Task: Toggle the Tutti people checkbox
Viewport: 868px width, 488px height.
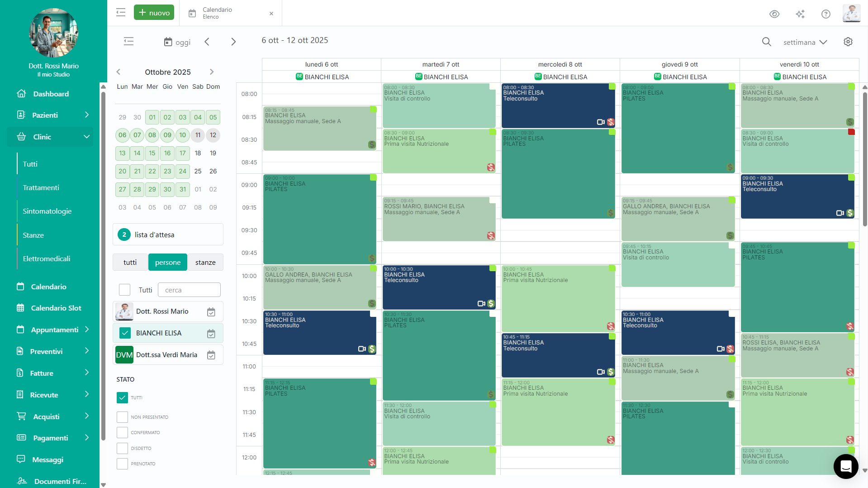Action: tap(124, 290)
